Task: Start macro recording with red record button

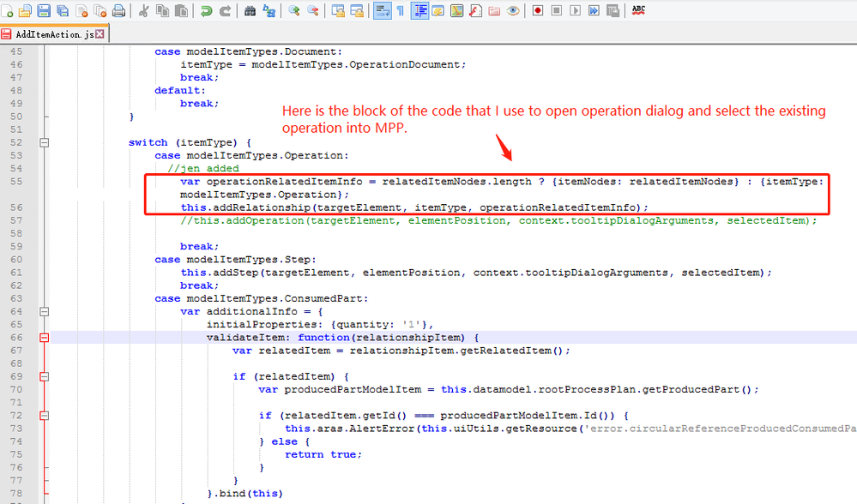Action: pos(537,11)
